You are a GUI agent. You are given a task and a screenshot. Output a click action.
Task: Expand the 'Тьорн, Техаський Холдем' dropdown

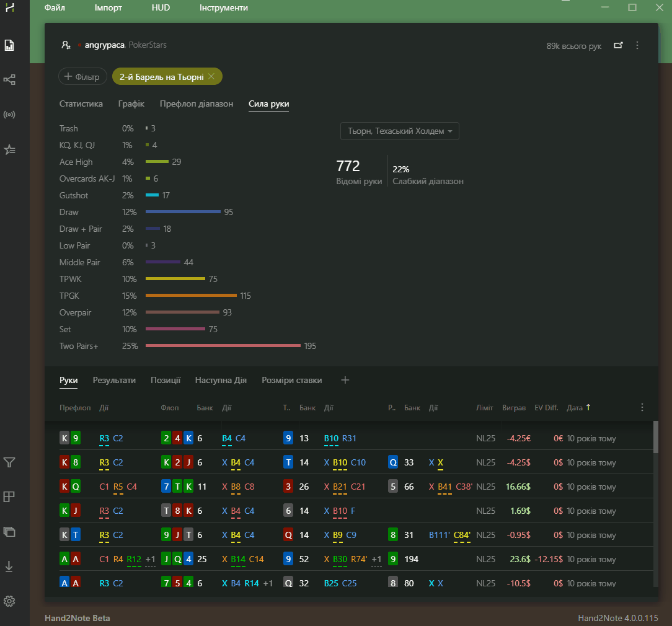[x=399, y=131]
